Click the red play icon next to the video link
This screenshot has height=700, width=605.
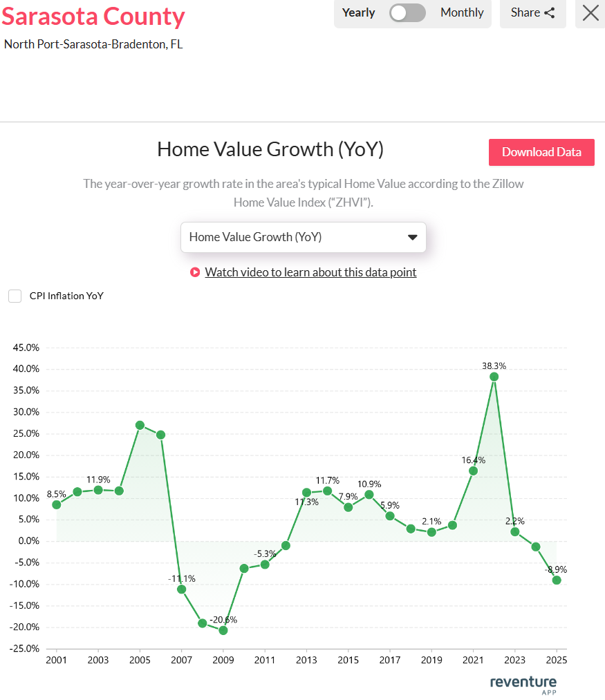click(195, 272)
